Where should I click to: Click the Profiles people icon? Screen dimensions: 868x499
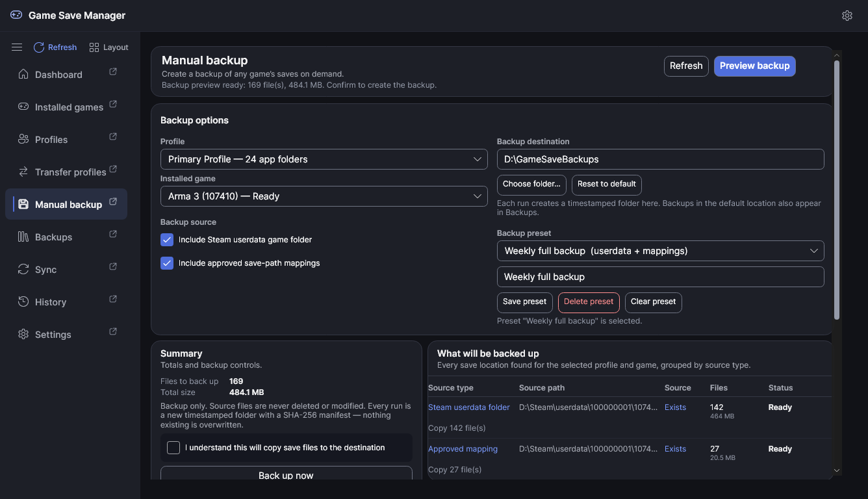click(x=23, y=139)
